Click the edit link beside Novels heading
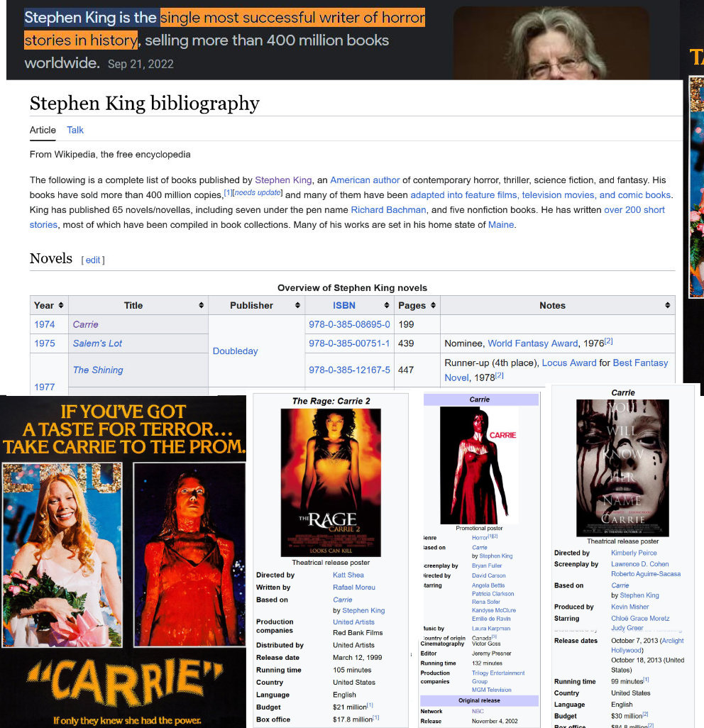Viewport: 704px width, 728px height. click(x=93, y=260)
